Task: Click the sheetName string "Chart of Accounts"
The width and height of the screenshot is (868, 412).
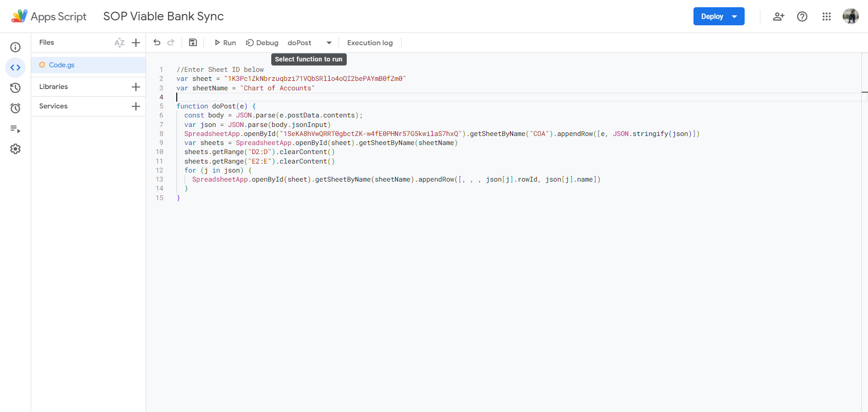Action: tap(277, 88)
